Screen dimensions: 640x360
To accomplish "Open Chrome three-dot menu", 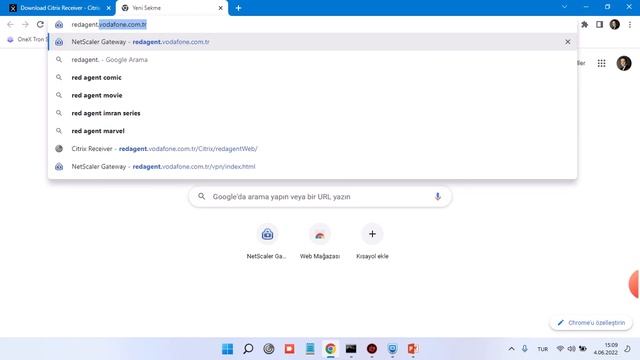I will [x=630, y=24].
